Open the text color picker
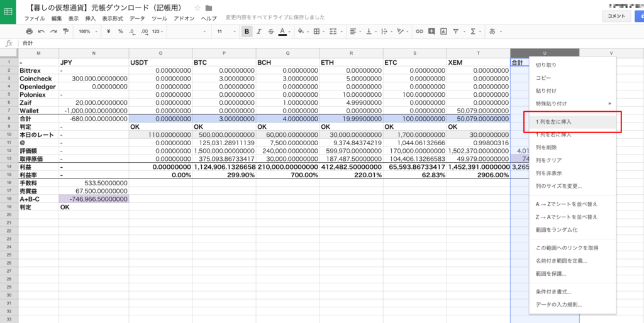 tap(284, 31)
